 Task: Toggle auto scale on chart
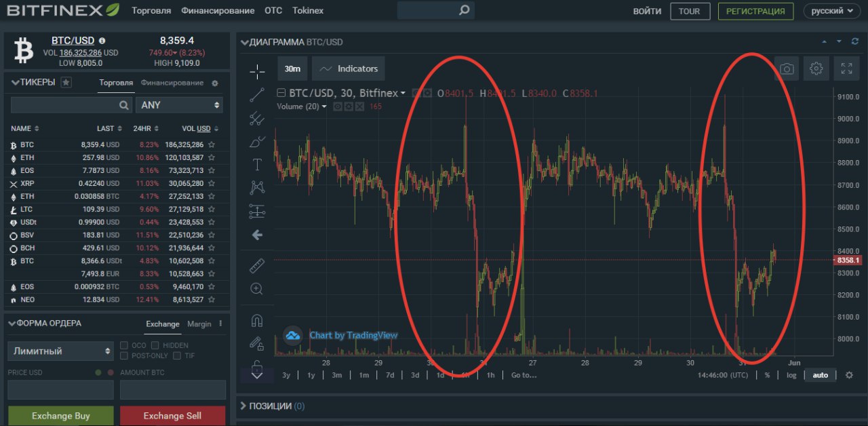[x=821, y=375]
